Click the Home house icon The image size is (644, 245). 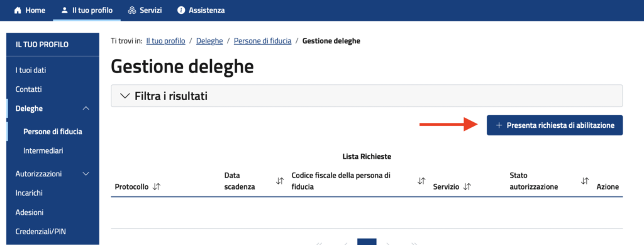(x=17, y=10)
